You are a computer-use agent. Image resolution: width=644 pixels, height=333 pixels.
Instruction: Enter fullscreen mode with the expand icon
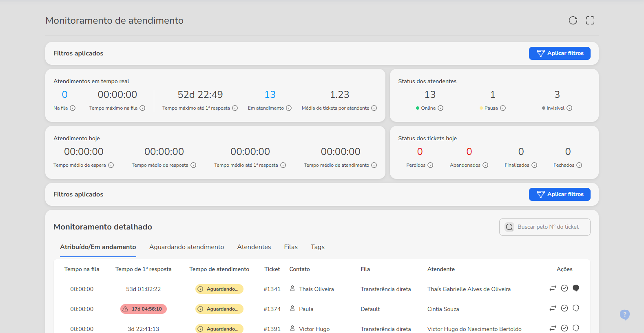(x=590, y=20)
